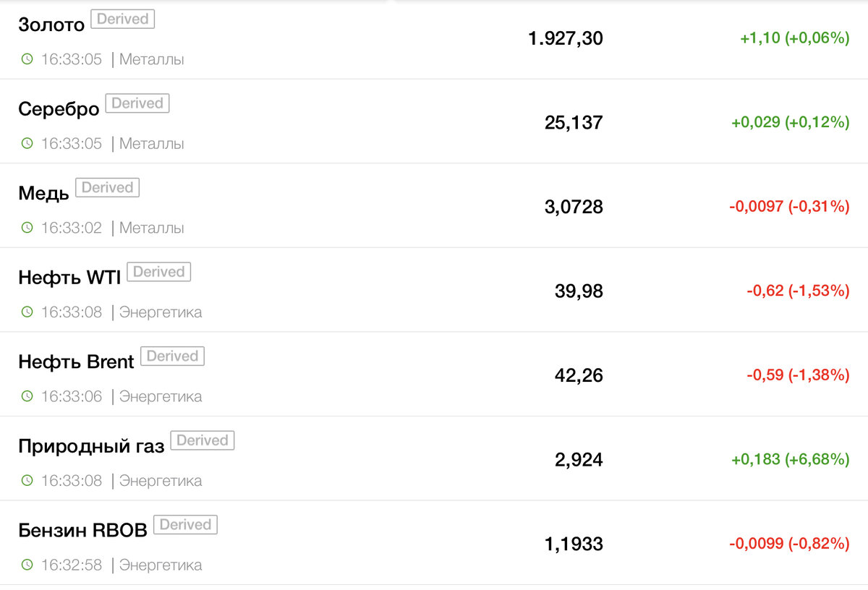
Task: Click the Derived badge next to Природный газ
Action: click(203, 440)
